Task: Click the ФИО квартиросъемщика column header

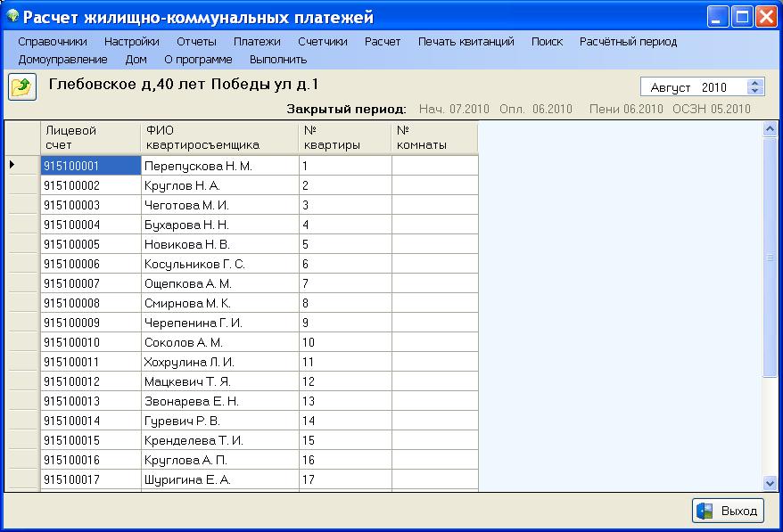Action: click(x=219, y=137)
